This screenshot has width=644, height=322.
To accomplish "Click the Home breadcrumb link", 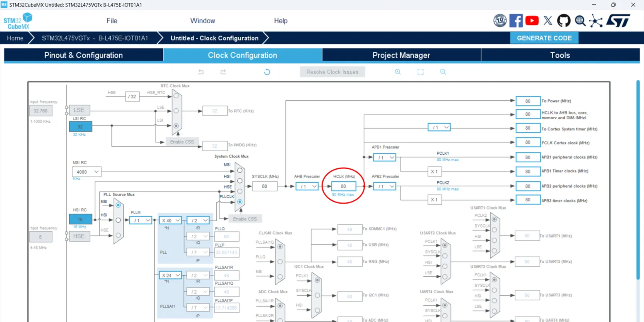I will click(15, 38).
